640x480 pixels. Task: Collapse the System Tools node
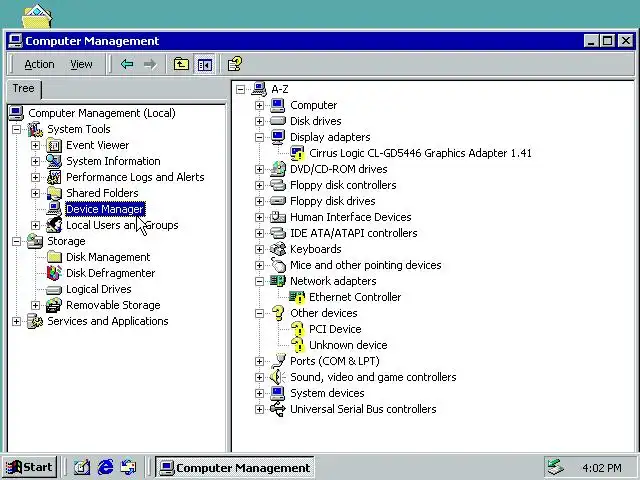[x=16, y=129]
